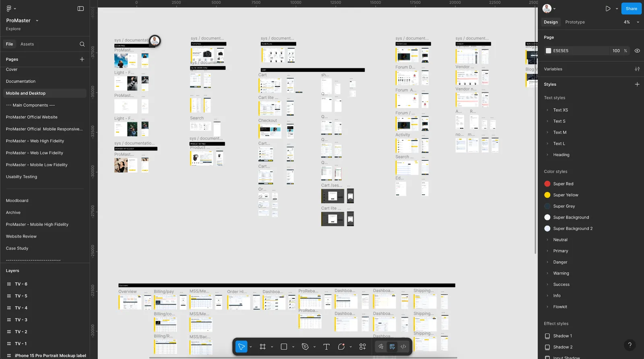Add a new style with plus icon
The width and height of the screenshot is (644, 359).
637,84
